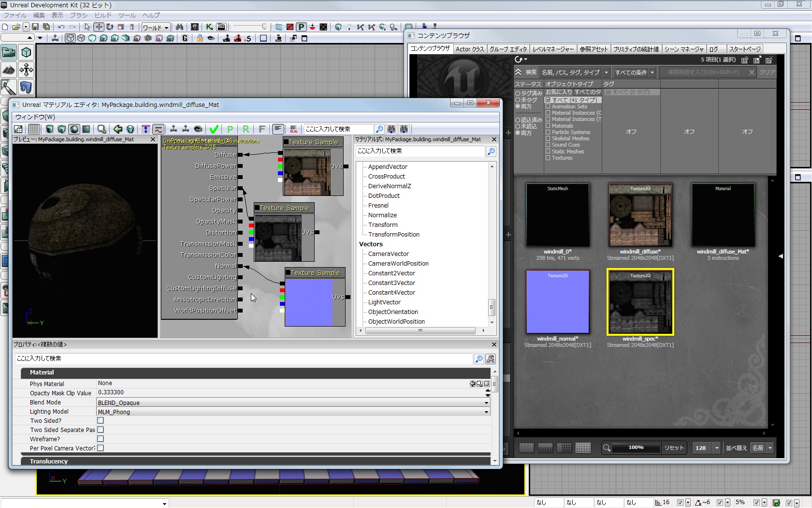Image resolution: width=812 pixels, height=508 pixels.
Task: Switch to the Actor クラス tab
Action: click(x=469, y=49)
